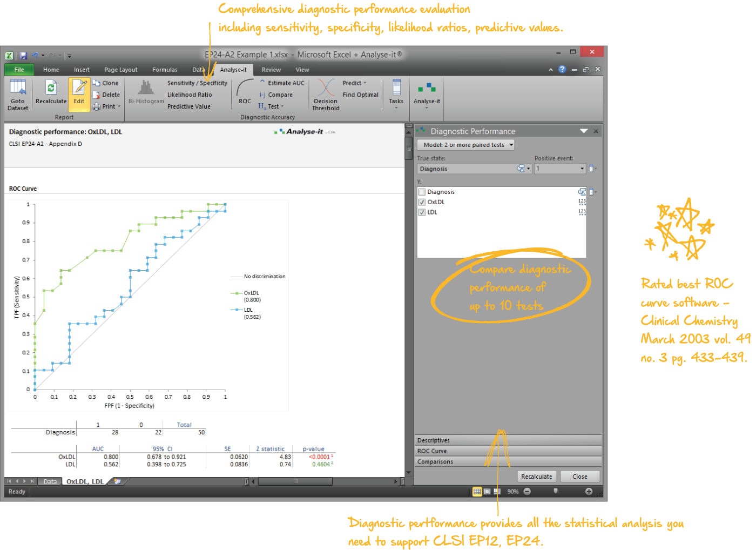The width and height of the screenshot is (756, 550).
Task: Switch to Page Break Preview in status bar
Action: (497, 492)
